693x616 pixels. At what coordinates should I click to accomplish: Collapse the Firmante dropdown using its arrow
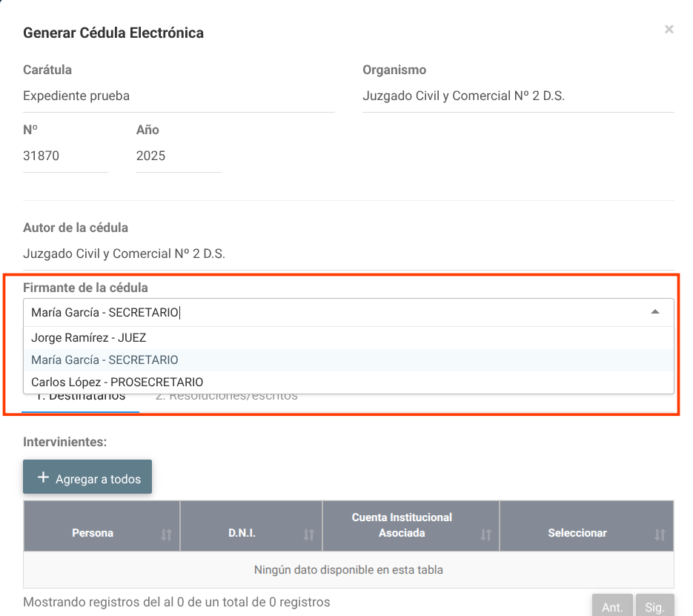tap(655, 313)
